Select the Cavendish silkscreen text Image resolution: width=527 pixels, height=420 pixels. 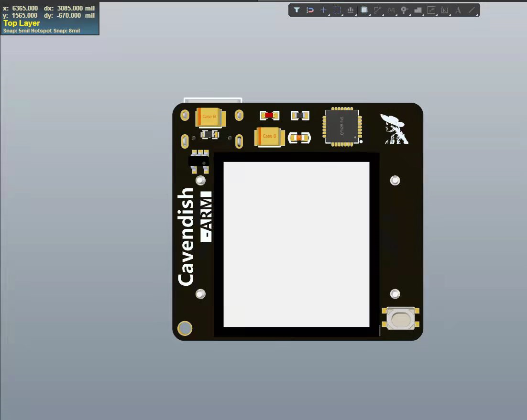point(187,234)
